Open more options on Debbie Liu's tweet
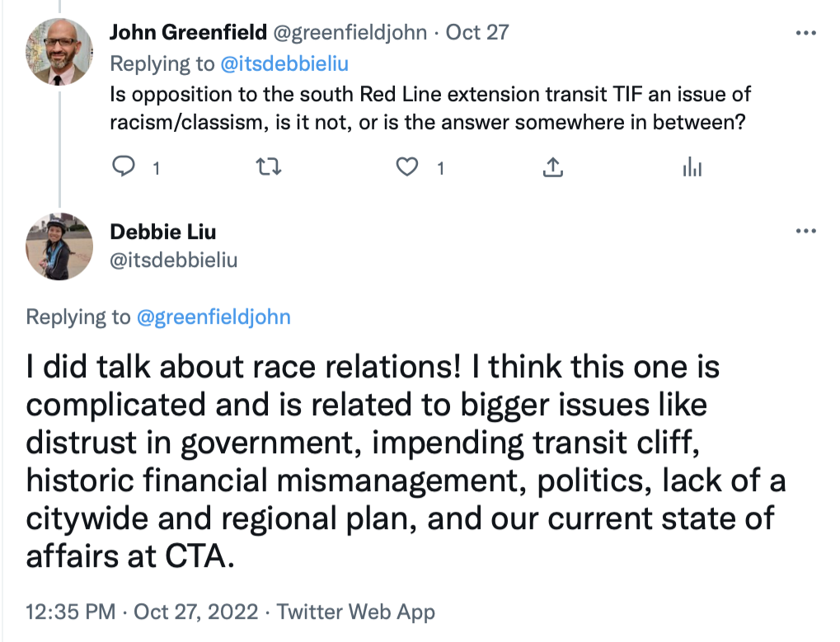 click(x=805, y=232)
